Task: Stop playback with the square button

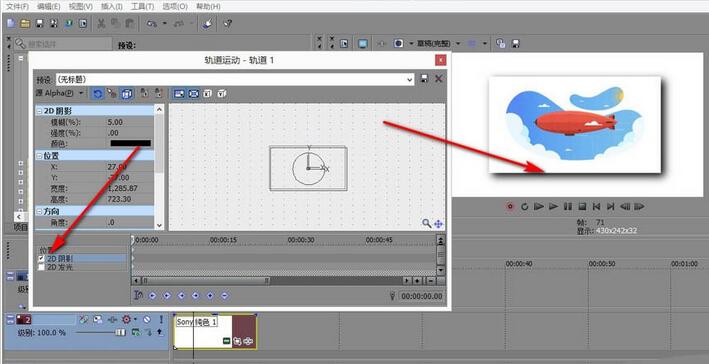Action: point(582,207)
